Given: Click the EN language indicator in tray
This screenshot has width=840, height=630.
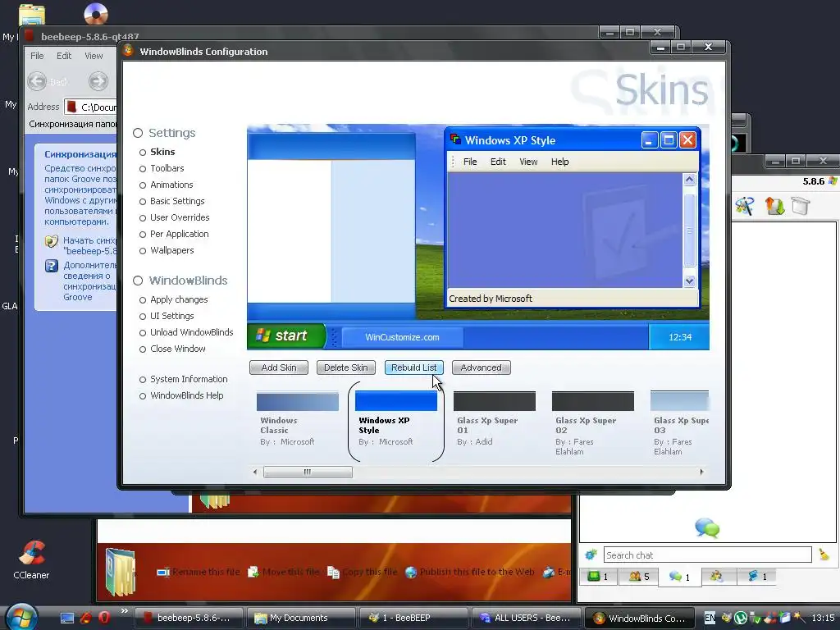Looking at the screenshot, I should click(x=710, y=618).
